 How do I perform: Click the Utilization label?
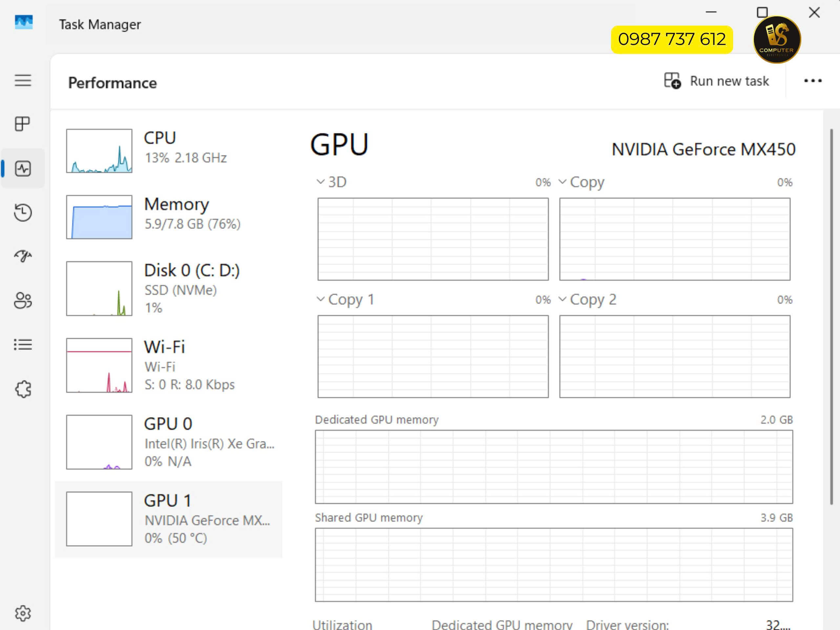coord(342,625)
